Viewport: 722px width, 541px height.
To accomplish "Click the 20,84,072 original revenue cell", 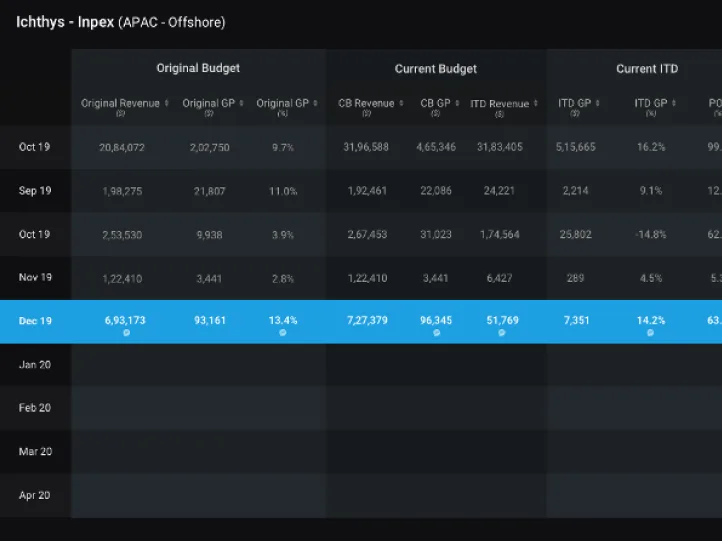I will pyautogui.click(x=122, y=147).
